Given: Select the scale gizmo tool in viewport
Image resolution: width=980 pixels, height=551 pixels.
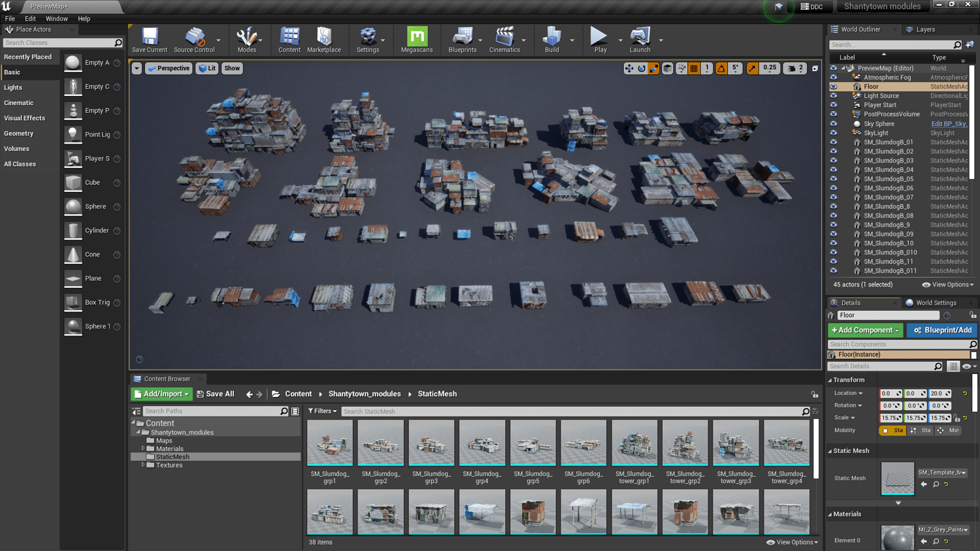Looking at the screenshot, I should [x=653, y=68].
